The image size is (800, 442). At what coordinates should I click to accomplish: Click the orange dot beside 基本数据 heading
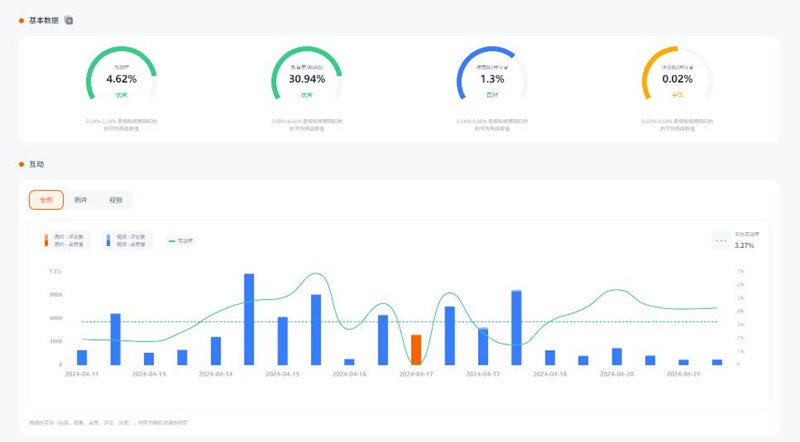tap(21, 20)
